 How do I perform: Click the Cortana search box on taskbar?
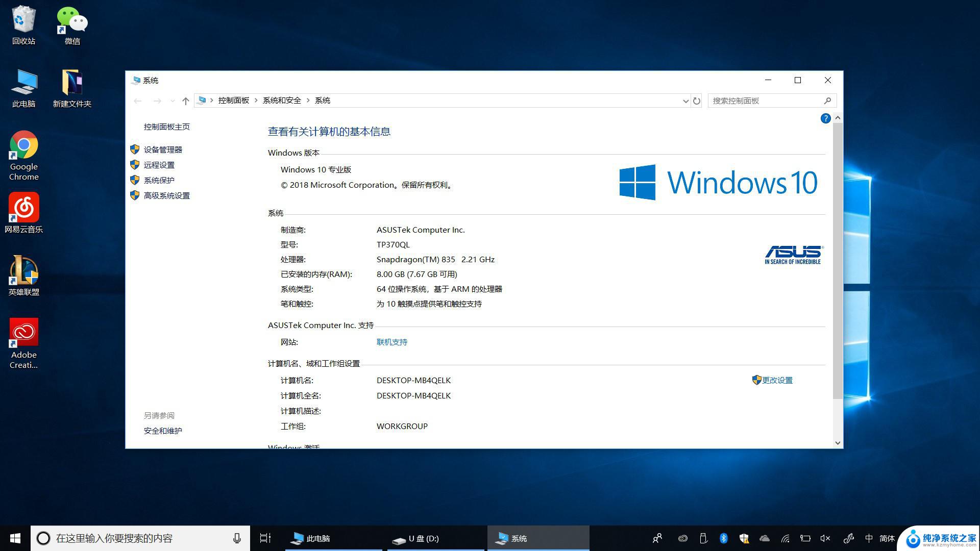coord(140,538)
